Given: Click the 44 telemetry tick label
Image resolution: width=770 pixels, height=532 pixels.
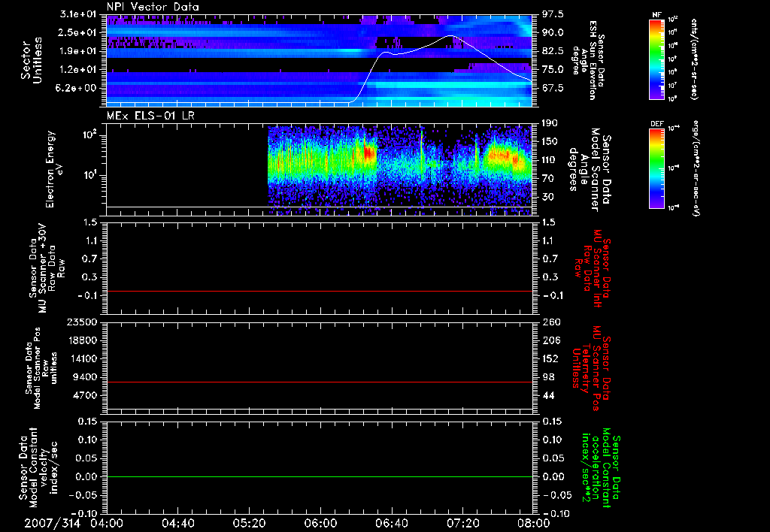Looking at the screenshot, I should click(x=547, y=395).
